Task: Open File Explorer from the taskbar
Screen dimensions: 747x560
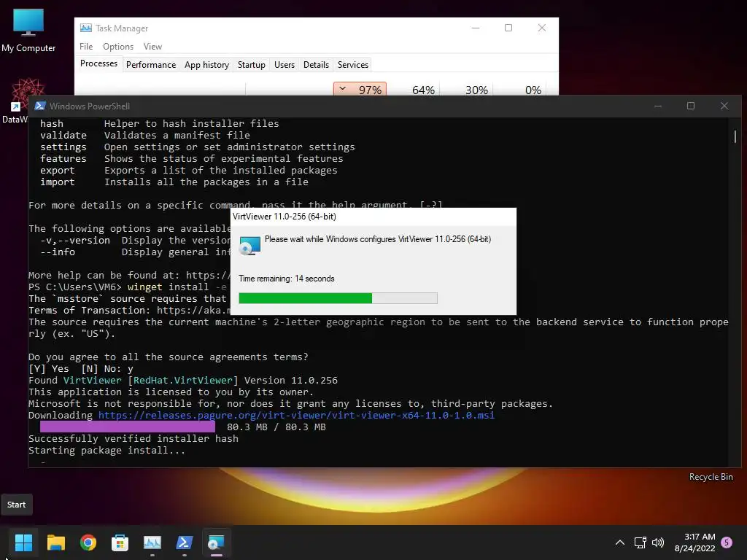Action: coord(55,542)
